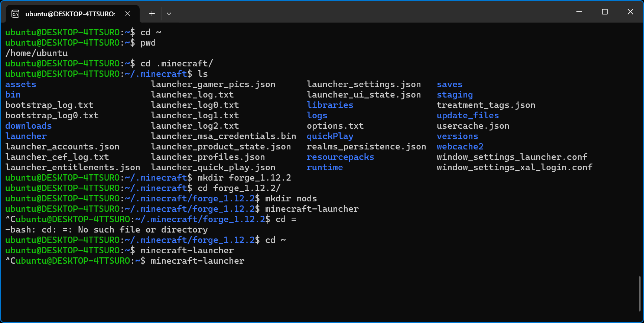
Task: Click 'treatment_tags.json' file name
Action: [486, 105]
